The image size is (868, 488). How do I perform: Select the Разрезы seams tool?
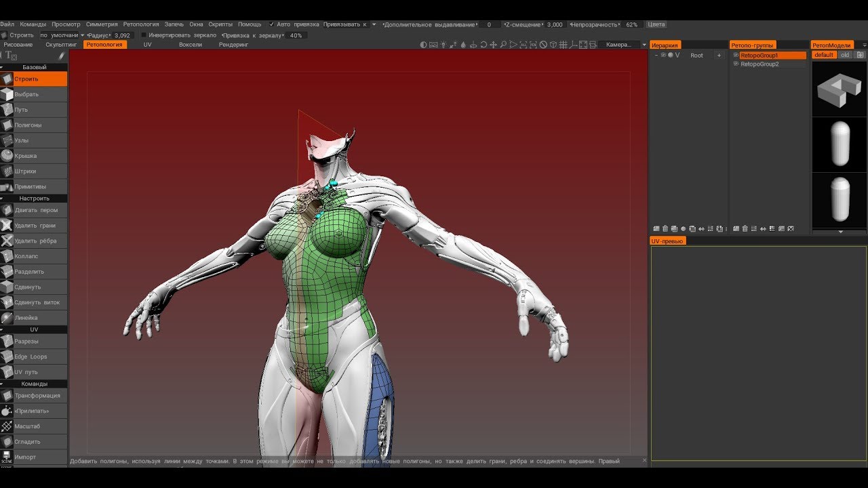(34, 342)
